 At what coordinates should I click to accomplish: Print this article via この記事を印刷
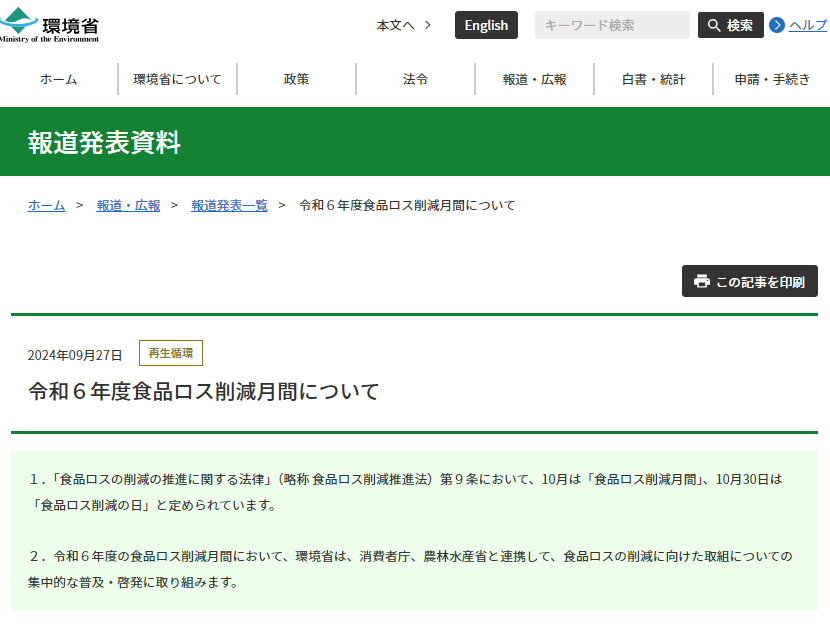tap(750, 281)
